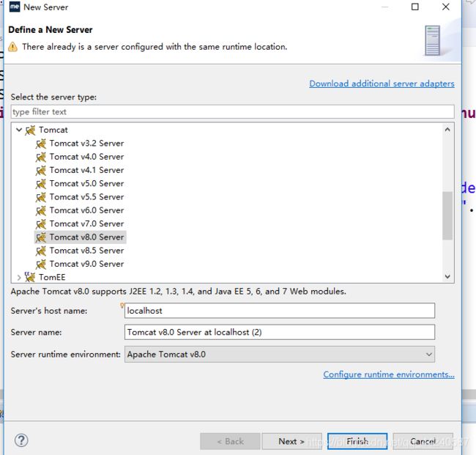Open help with the question mark icon
This screenshot has height=455, width=476.
(x=21, y=440)
